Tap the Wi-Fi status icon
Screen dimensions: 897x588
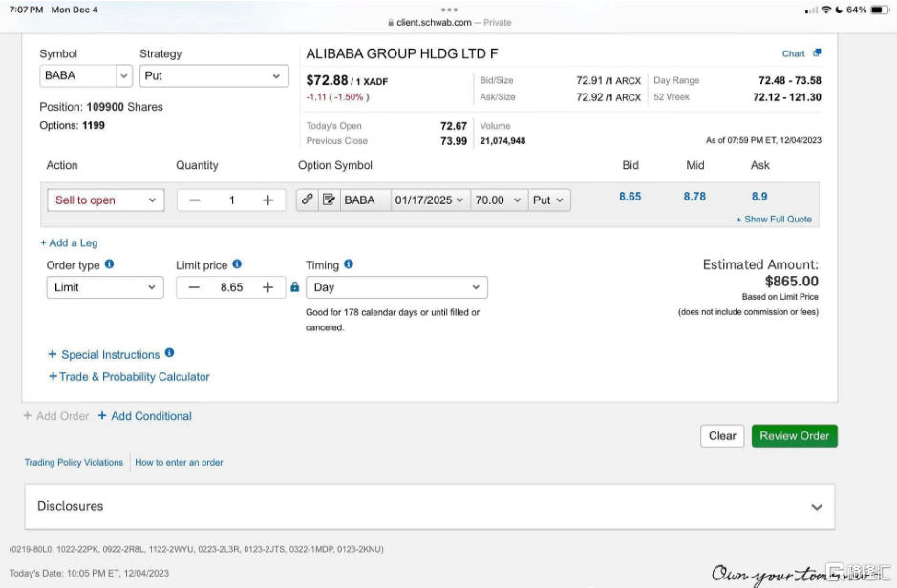point(825,10)
